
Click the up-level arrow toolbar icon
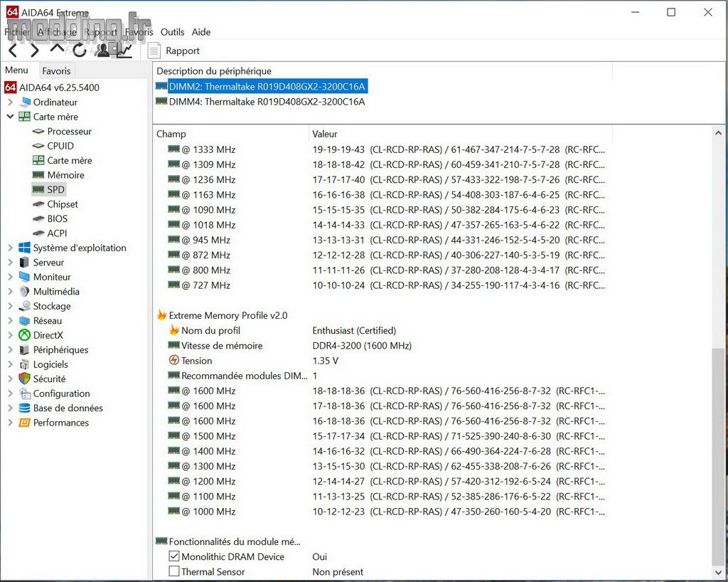point(57,48)
